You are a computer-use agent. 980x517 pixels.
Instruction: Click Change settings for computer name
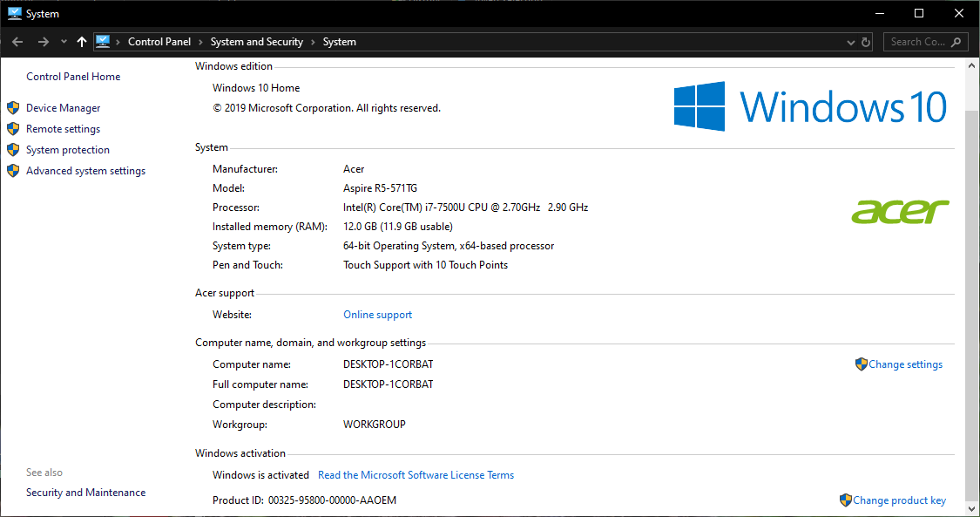tap(906, 364)
